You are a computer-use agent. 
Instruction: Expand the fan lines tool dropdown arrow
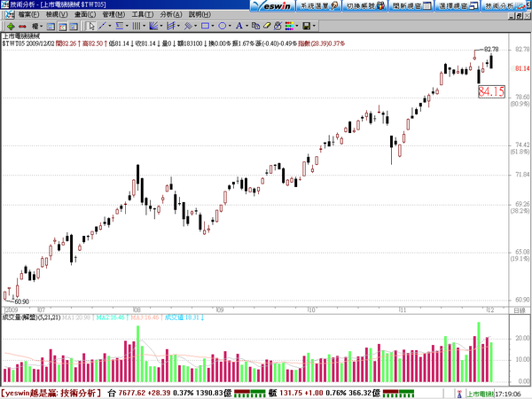(160, 26)
